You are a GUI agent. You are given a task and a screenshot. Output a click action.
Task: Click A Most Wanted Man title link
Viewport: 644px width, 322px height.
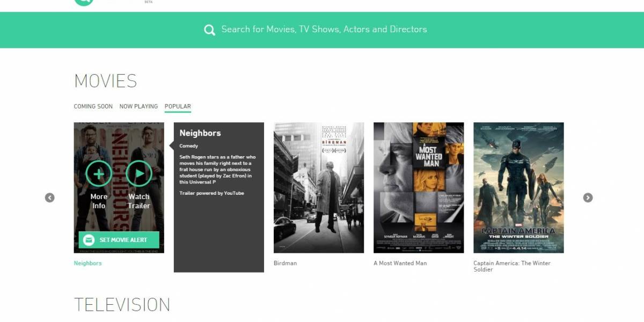tap(400, 264)
